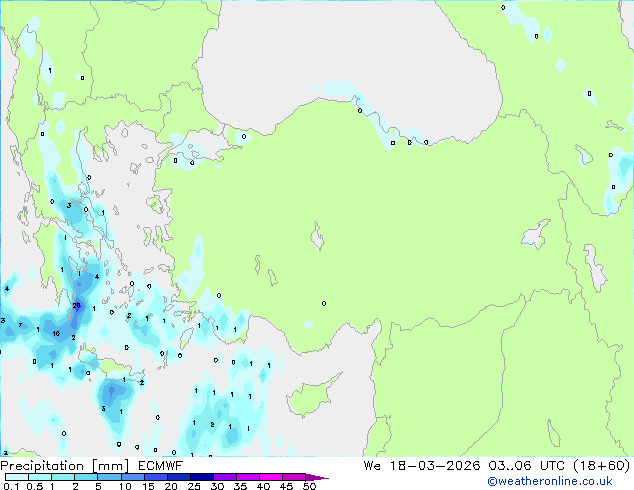Click the '45' legend scale label
This screenshot has height=490, width=634.
(286, 486)
